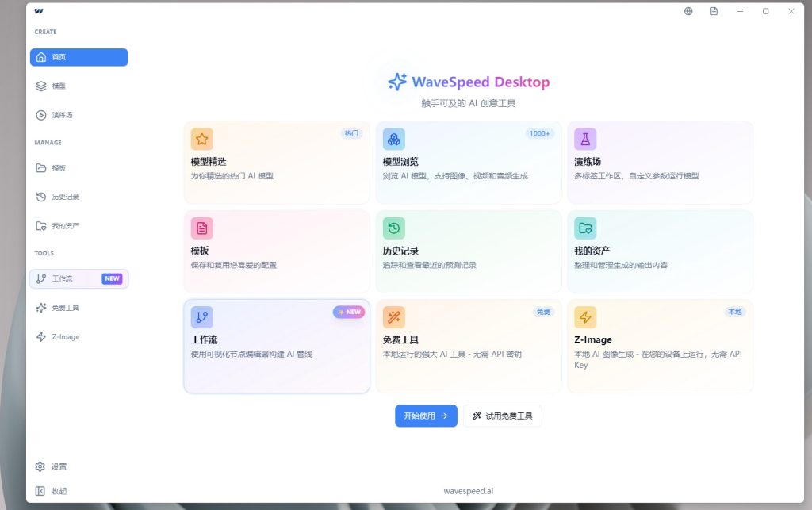
Task: Open the 免费工具 card title
Action: click(x=400, y=339)
